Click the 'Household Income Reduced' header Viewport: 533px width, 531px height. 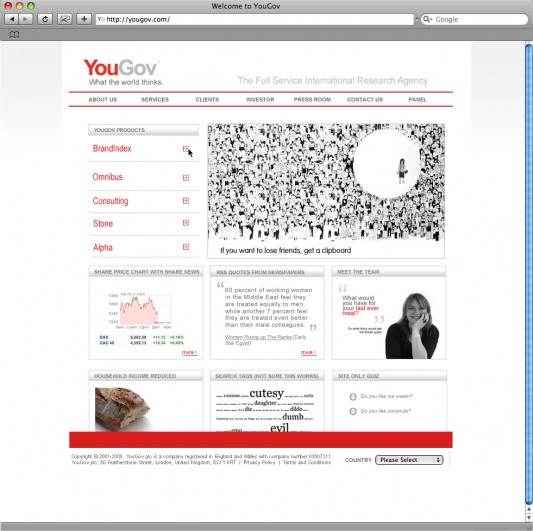[x=146, y=376]
